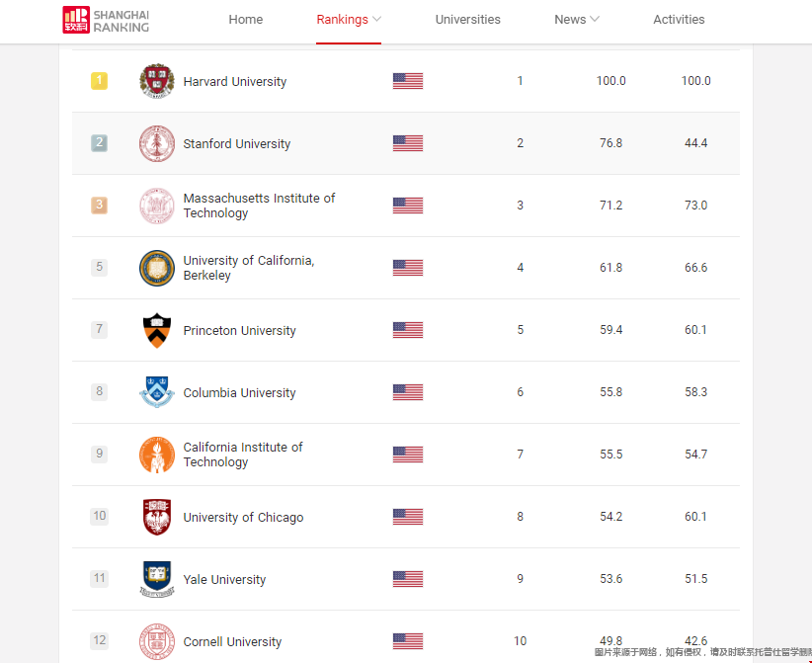Open the Harvard University link
Screen dimensions: 812x663
click(235, 82)
